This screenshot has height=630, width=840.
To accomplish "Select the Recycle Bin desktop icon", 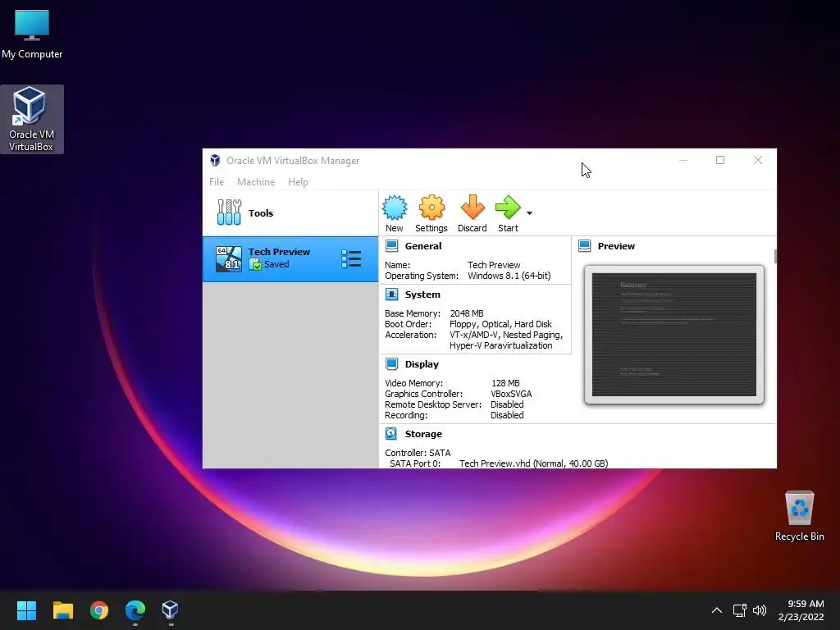I will tap(799, 515).
